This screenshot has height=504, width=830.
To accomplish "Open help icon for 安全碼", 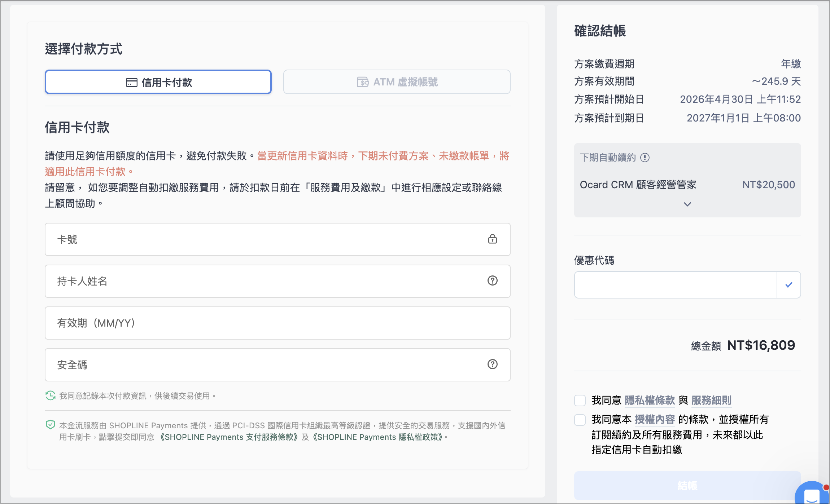I will pyautogui.click(x=493, y=364).
